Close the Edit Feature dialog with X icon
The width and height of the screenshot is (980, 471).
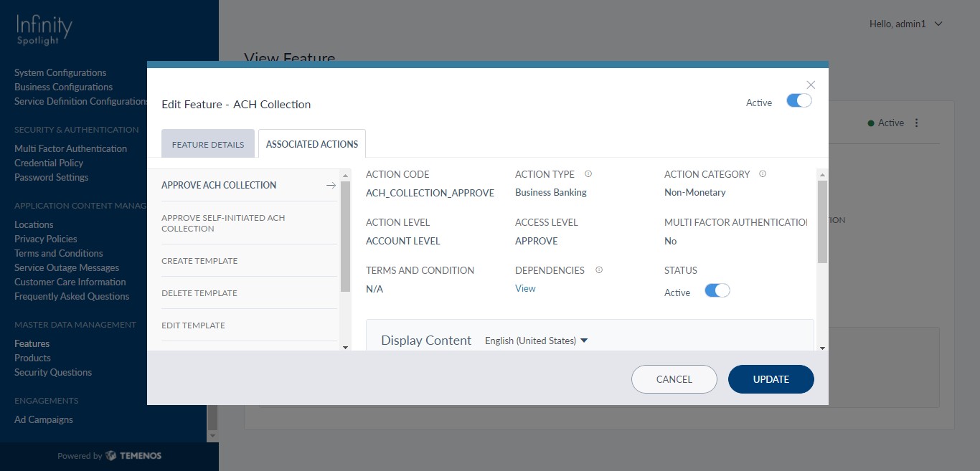click(811, 85)
